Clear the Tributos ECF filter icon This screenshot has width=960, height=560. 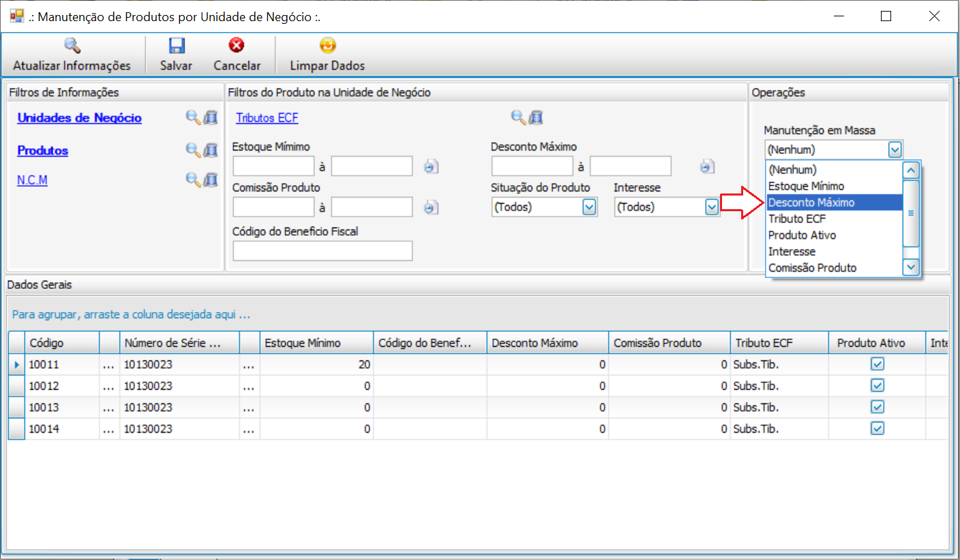537,117
